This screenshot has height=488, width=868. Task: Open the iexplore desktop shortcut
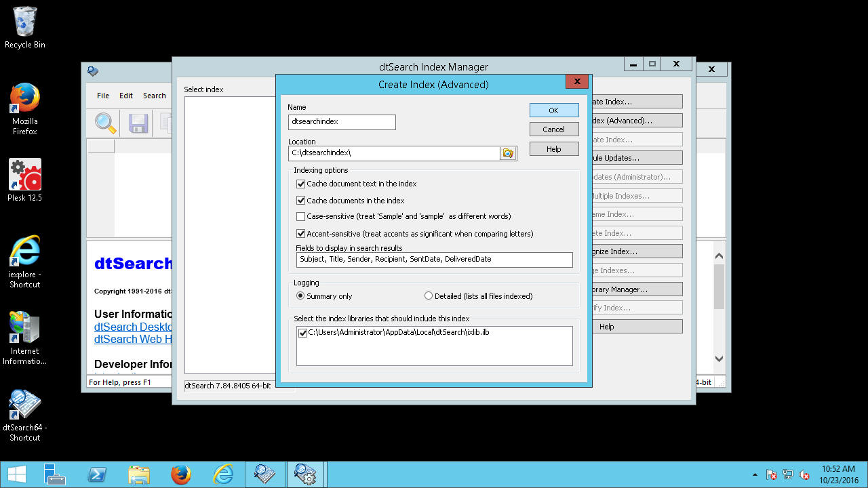click(x=25, y=262)
